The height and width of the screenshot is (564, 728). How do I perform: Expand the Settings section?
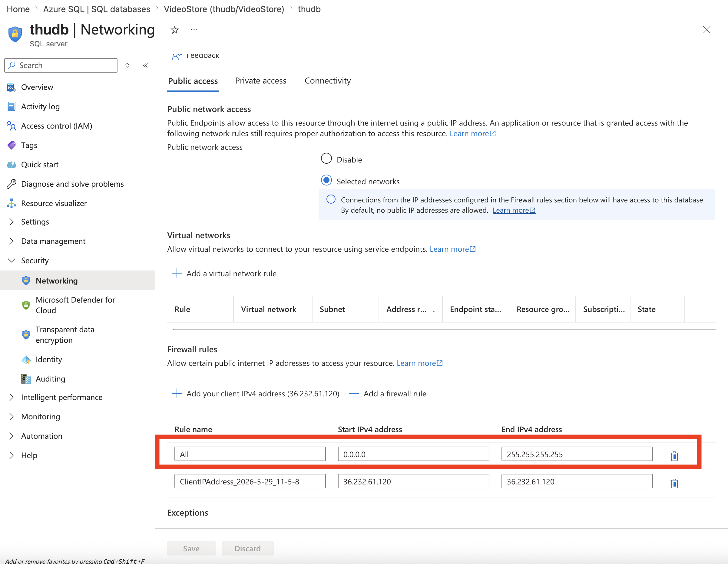coord(35,222)
